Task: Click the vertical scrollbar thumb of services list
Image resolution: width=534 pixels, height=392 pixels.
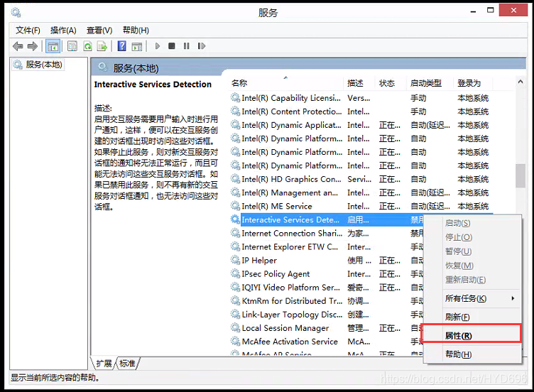Action: (x=521, y=175)
